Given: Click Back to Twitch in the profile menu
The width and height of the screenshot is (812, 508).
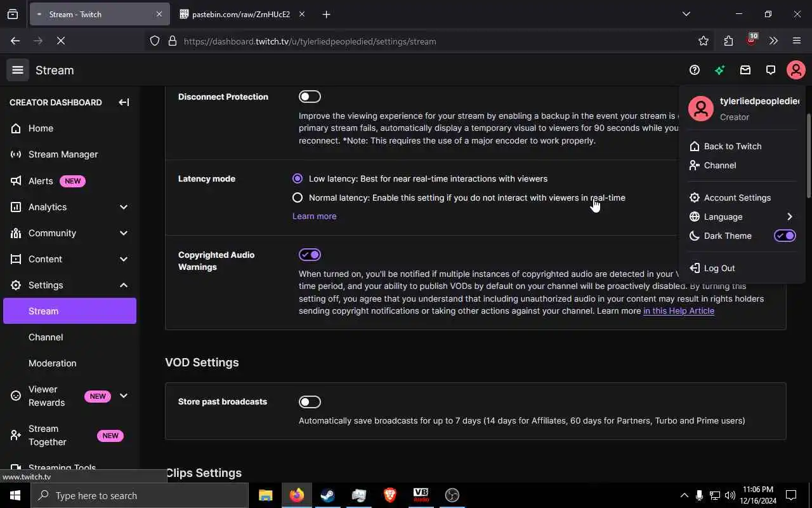Looking at the screenshot, I should (x=741, y=146).
